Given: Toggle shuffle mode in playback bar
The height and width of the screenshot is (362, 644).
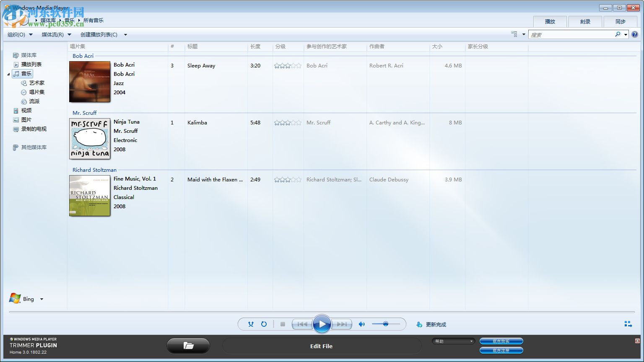Looking at the screenshot, I should (251, 324).
